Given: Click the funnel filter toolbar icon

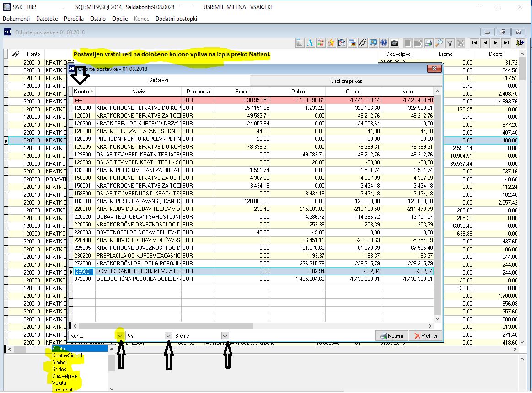Looking at the screenshot, I should coord(450,43).
